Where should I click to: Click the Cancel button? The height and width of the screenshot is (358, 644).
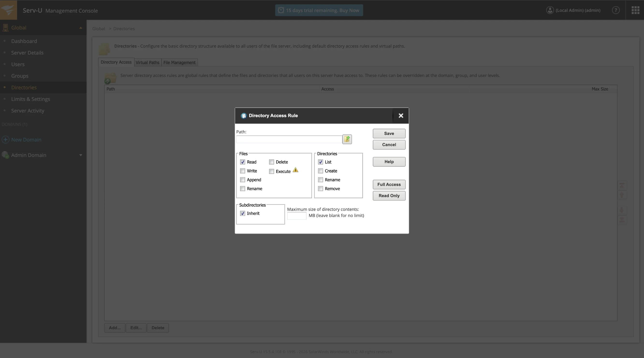(x=389, y=145)
